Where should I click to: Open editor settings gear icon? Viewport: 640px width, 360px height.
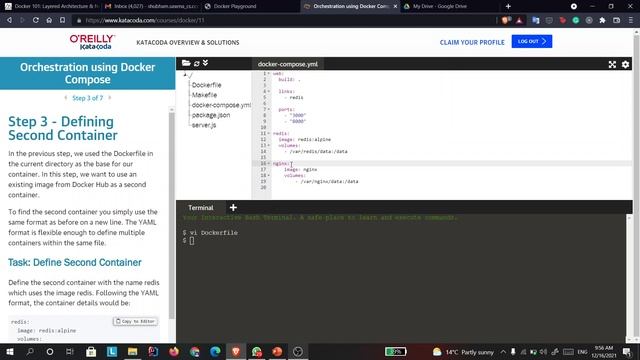coord(625,64)
